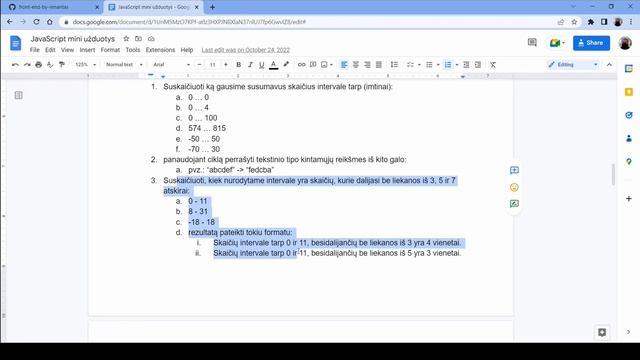The height and width of the screenshot is (360, 640).
Task: Open the text color picker
Action: tap(273, 64)
